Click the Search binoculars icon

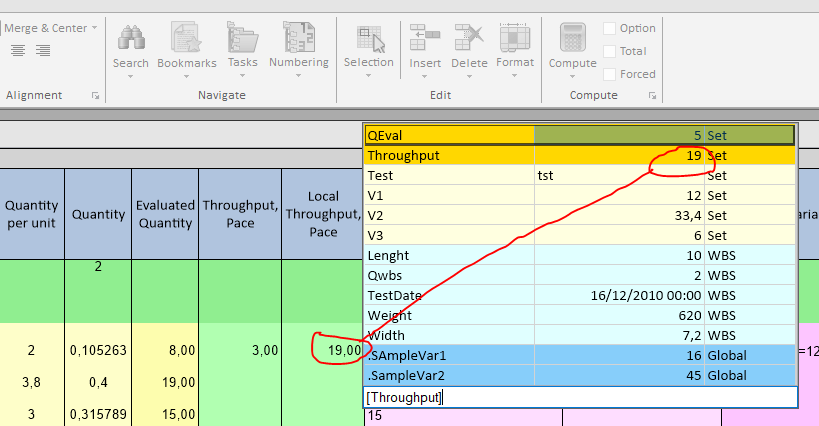point(130,38)
